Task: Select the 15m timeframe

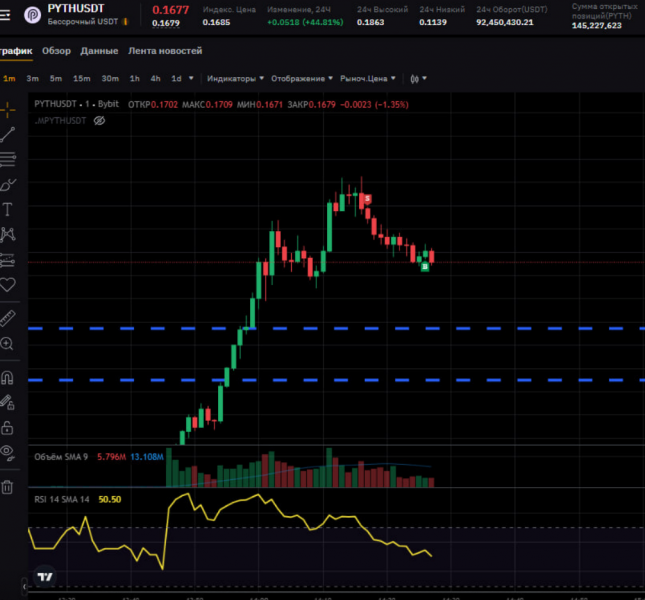Action: tap(81, 79)
